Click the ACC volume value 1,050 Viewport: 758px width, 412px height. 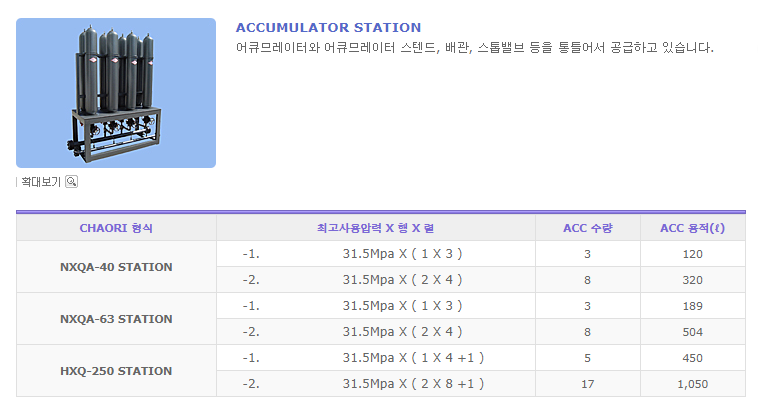[x=693, y=384]
